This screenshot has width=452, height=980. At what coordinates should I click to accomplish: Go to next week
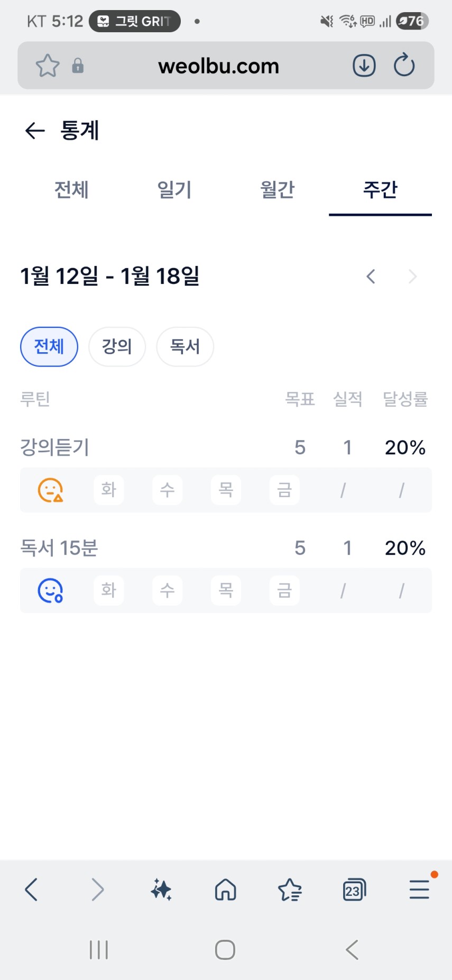tap(413, 276)
